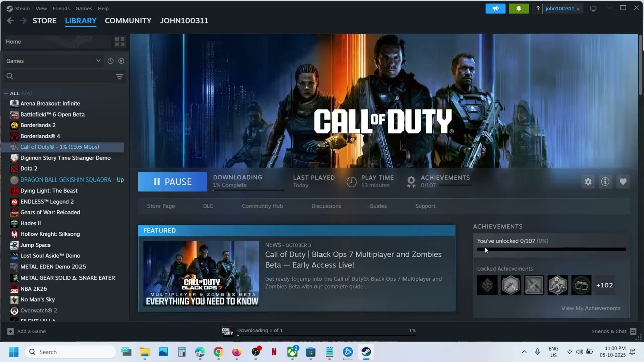Go to the STORE tab
The image size is (644, 362).
tap(45, 21)
